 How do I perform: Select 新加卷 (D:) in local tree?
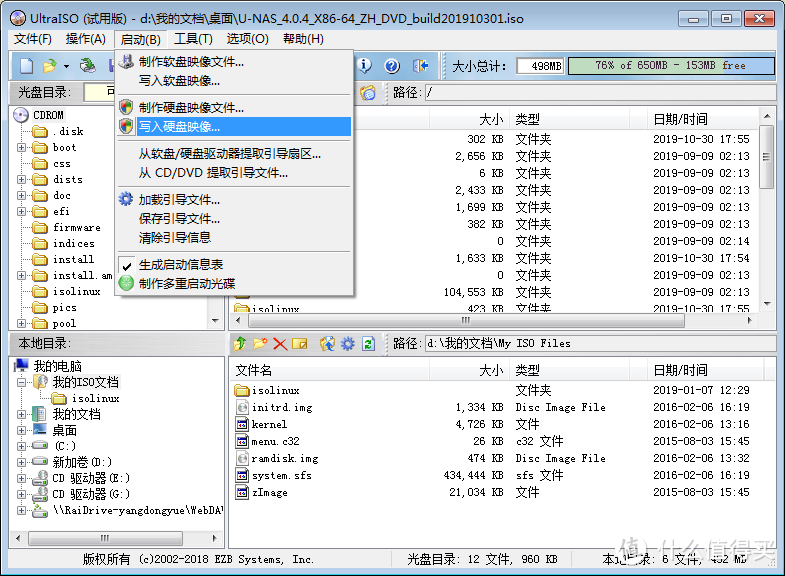(x=73, y=462)
